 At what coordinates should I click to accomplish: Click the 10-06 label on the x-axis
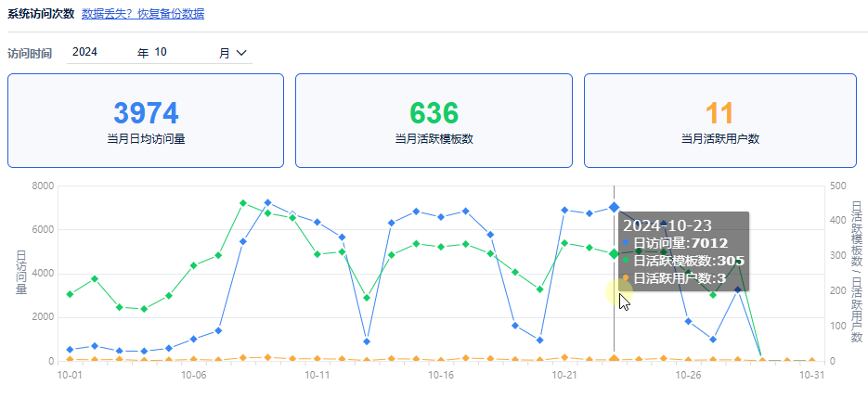pos(193,376)
